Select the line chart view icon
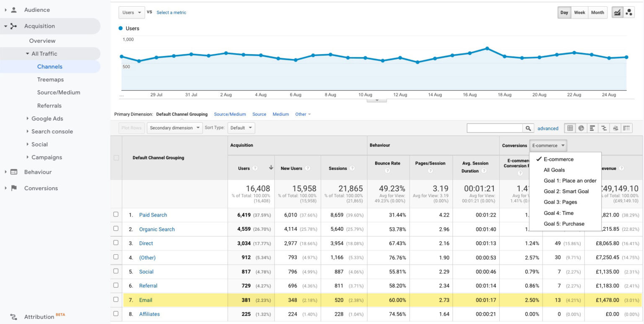This screenshot has height=324, width=644. tap(617, 13)
